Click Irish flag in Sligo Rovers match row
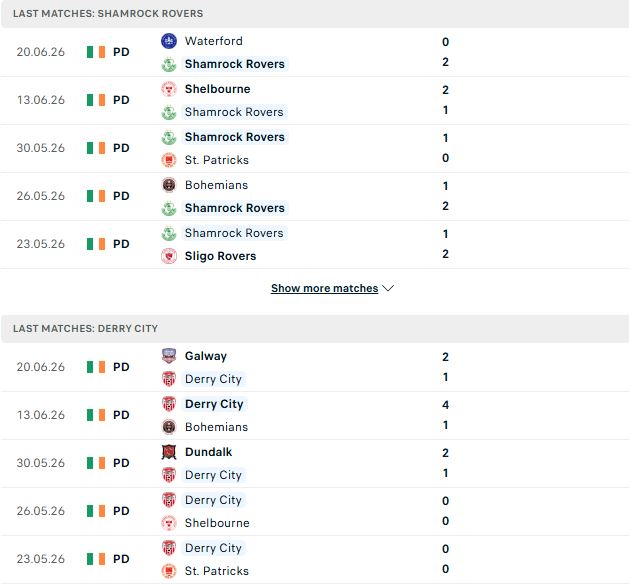Image resolution: width=629 pixels, height=584 pixels. pos(96,244)
